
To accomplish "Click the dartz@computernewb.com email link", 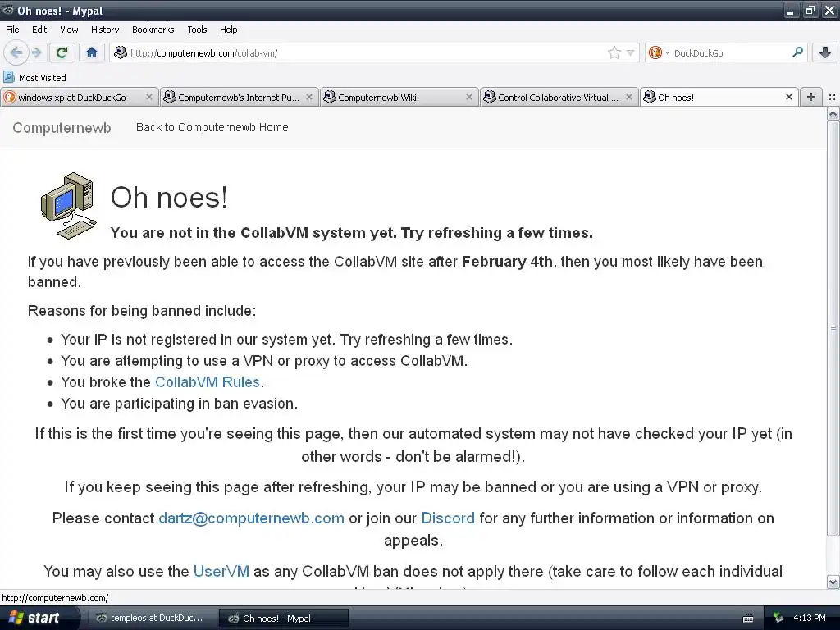I will pyautogui.click(x=251, y=518).
